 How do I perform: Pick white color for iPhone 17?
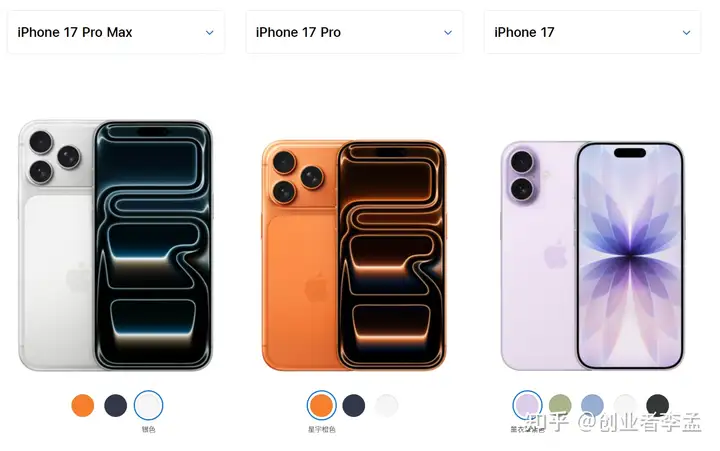click(625, 406)
